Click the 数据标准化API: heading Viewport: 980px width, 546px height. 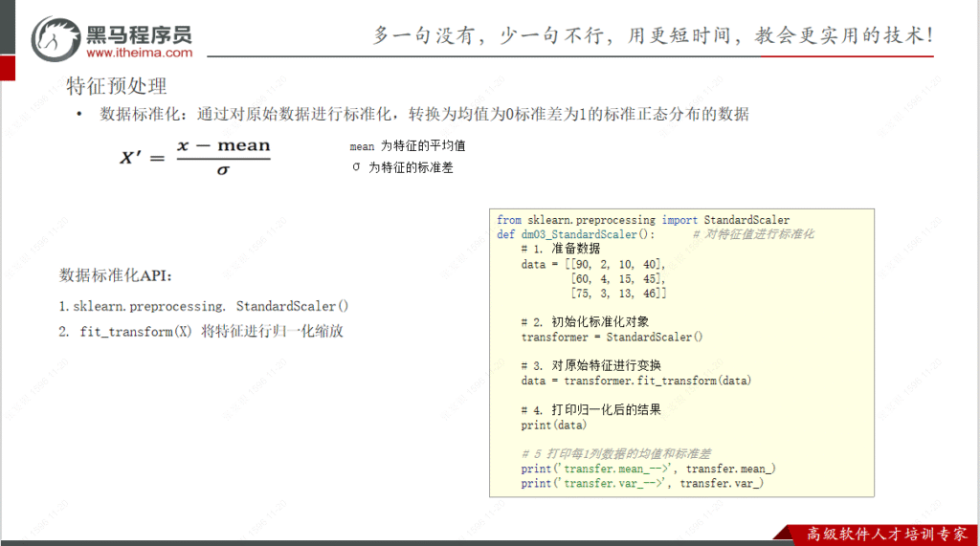pos(117,275)
